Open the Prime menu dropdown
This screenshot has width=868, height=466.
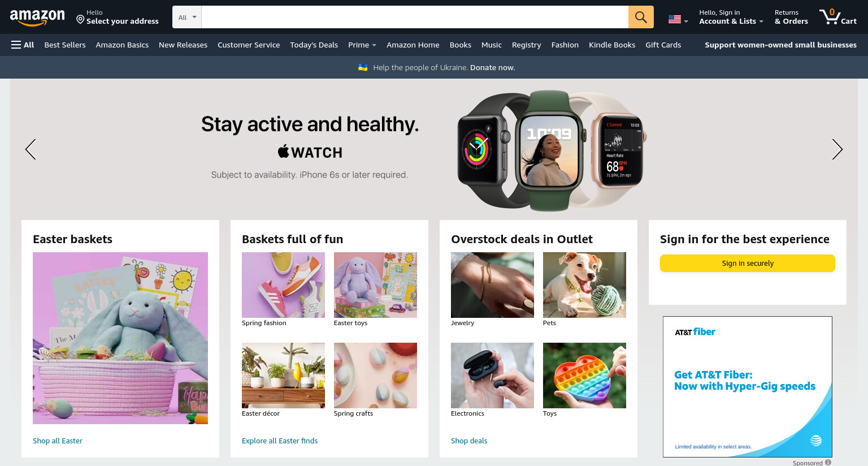pyautogui.click(x=362, y=45)
